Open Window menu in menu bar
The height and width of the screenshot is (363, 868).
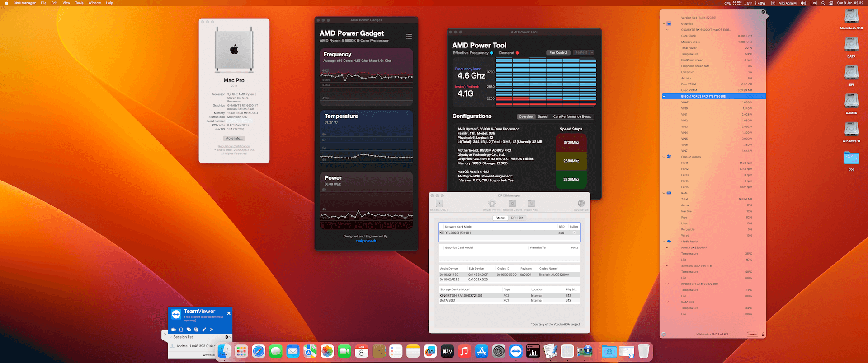94,3
